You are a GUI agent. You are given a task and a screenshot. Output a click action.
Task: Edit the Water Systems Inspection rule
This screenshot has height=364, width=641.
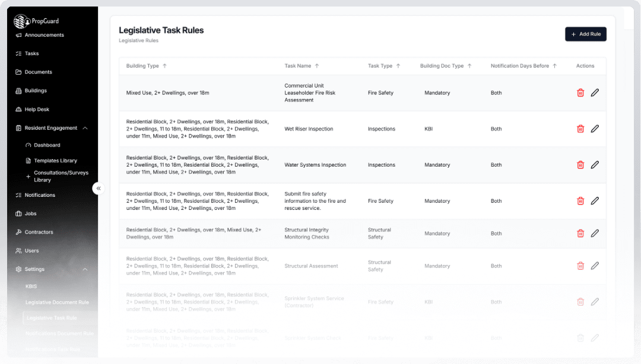point(595,165)
